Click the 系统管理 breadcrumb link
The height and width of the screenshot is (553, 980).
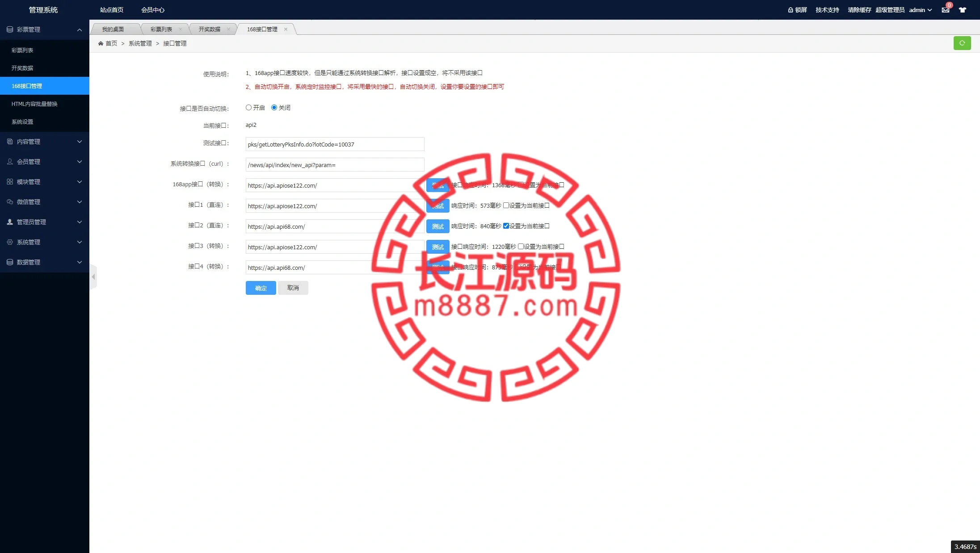[140, 43]
